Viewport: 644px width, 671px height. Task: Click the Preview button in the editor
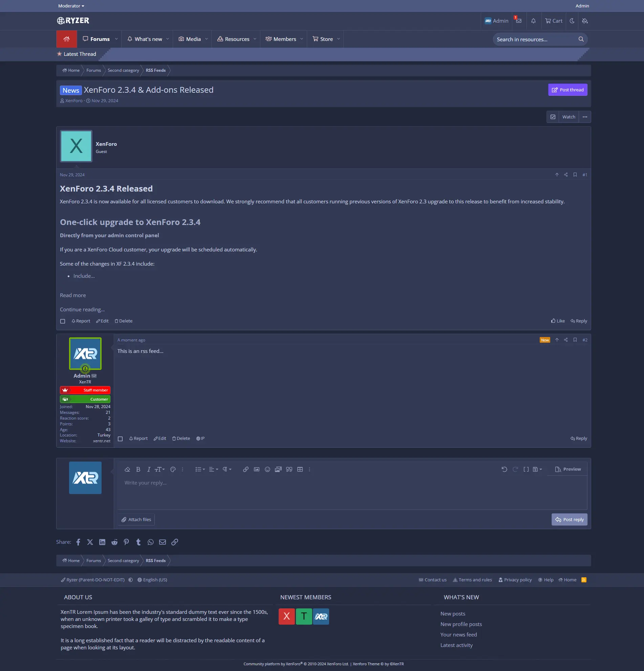pos(568,469)
